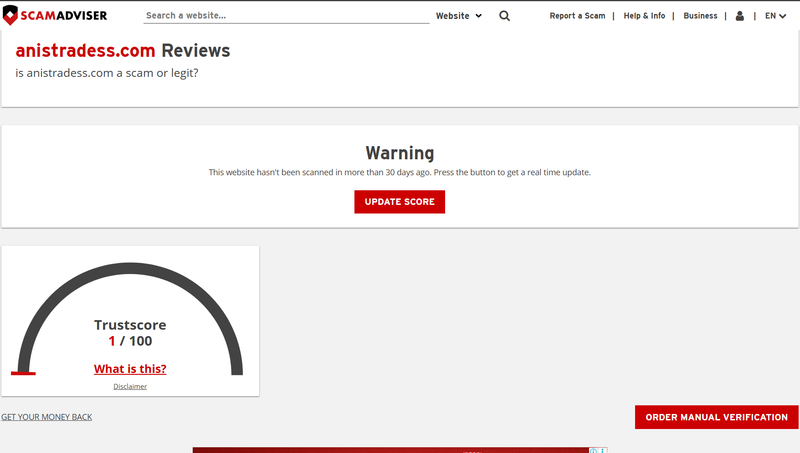The image size is (800, 453).
Task: Open the Website search type dropdown
Action: [459, 16]
